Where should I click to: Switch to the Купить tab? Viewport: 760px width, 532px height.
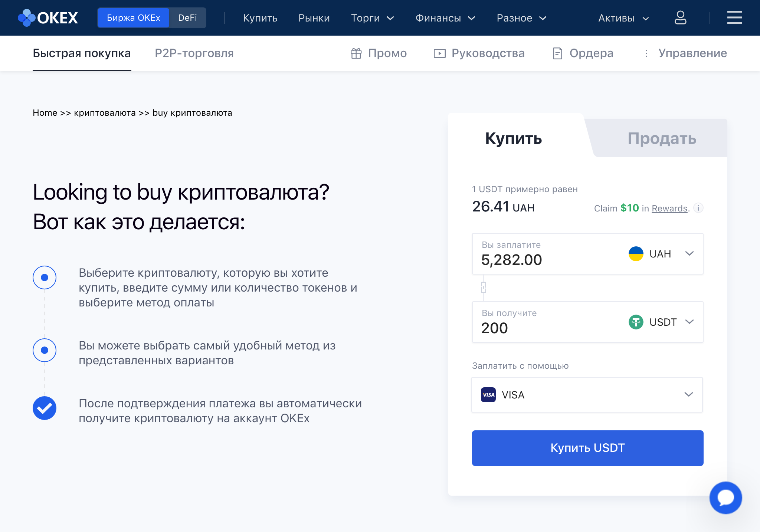tap(514, 138)
